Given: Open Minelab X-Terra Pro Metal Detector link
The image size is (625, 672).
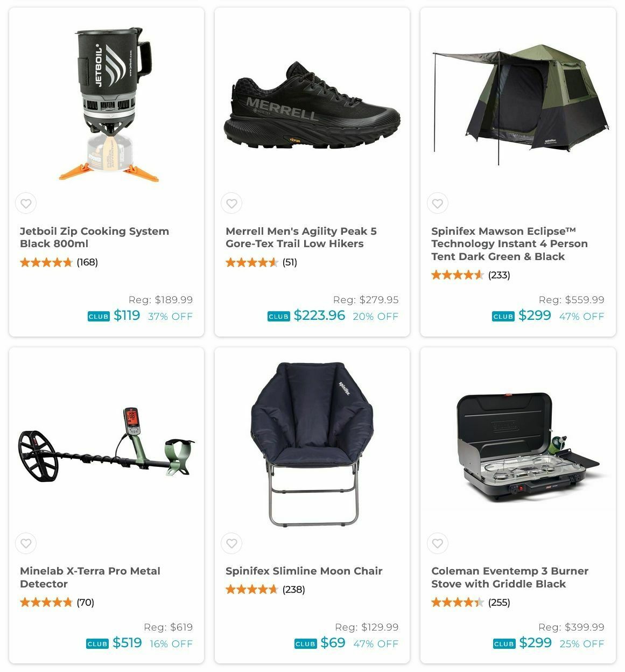Looking at the screenshot, I should pyautogui.click(x=90, y=577).
